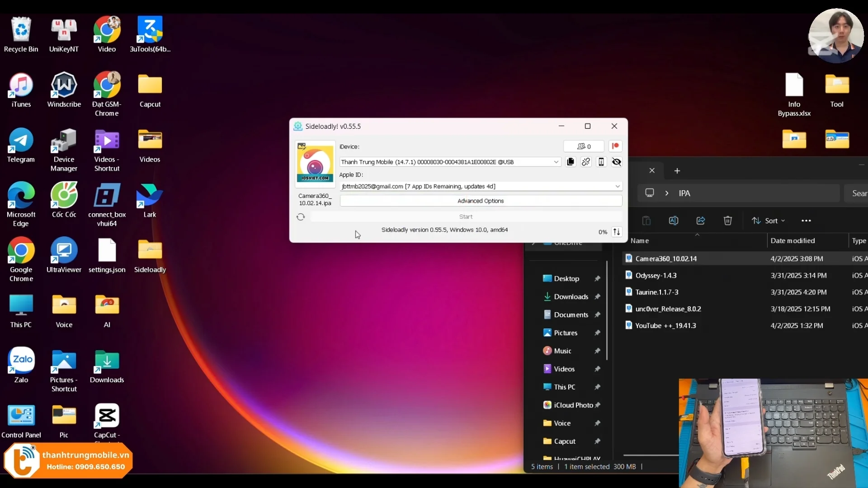Click the Cốc Cốc browser desktop icon
The image size is (868, 488).
64,200
